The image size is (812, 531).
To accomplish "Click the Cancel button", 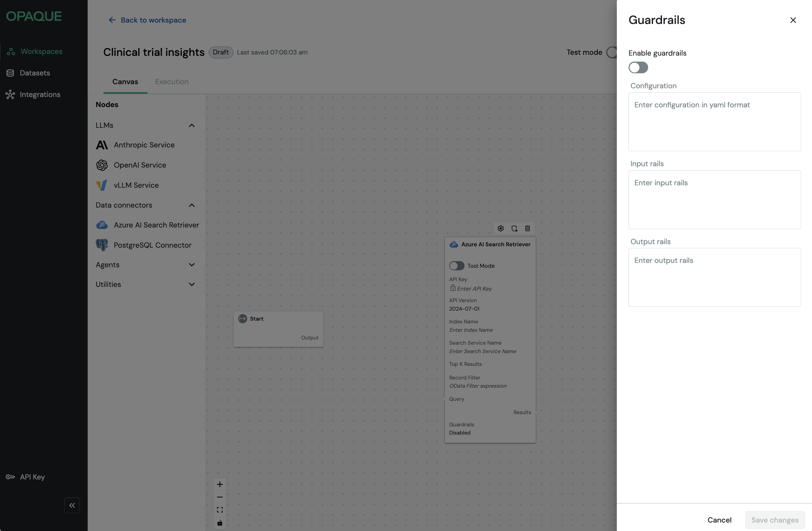I will coord(719,520).
